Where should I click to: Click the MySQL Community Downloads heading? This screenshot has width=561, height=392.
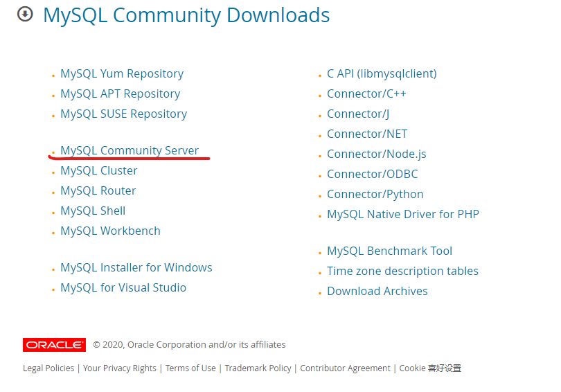click(186, 15)
